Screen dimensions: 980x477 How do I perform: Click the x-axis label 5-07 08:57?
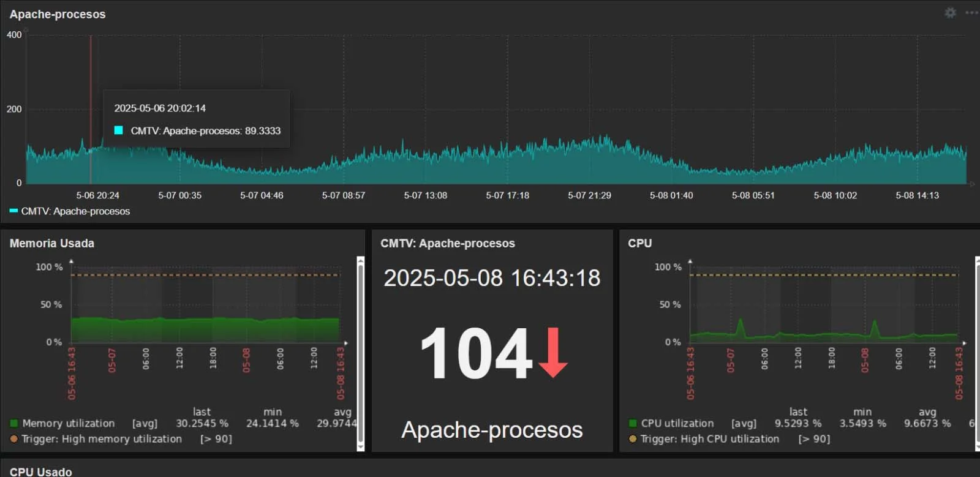tap(344, 195)
